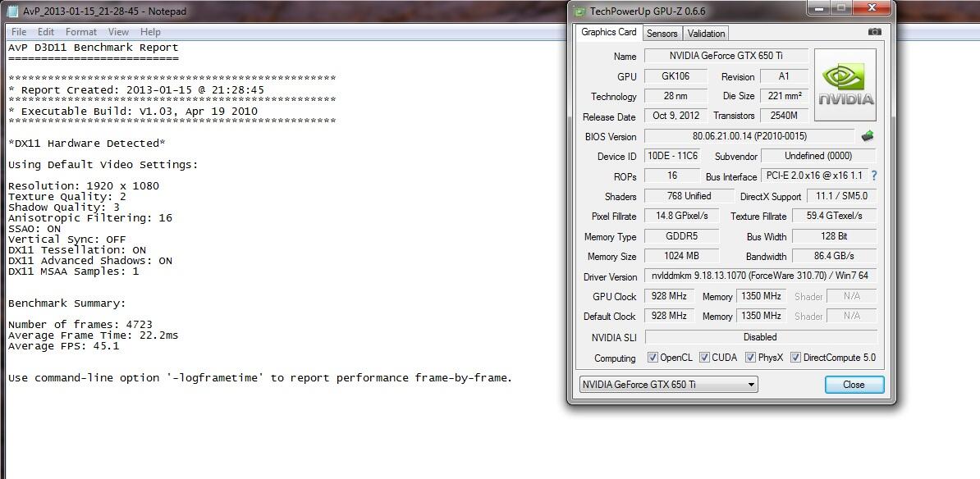Image resolution: width=980 pixels, height=479 pixels.
Task: Click the GPU-Z title bar app icon
Action: point(580,11)
